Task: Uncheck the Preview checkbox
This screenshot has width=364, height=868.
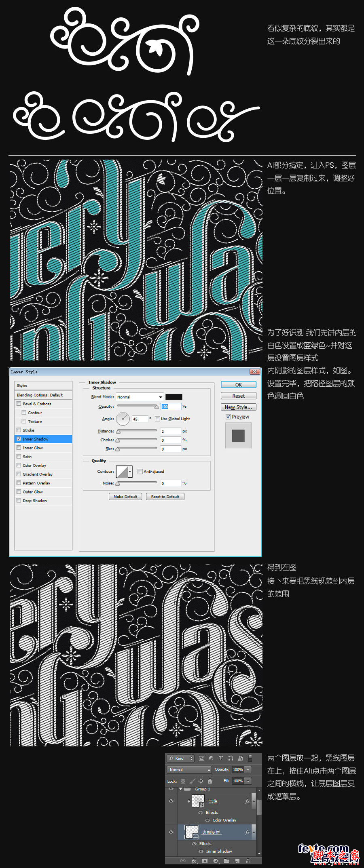Action: pyautogui.click(x=228, y=417)
